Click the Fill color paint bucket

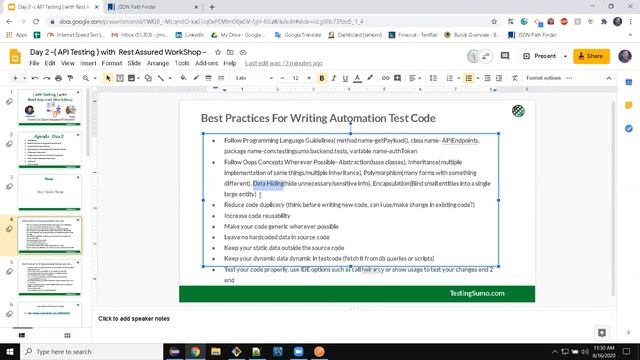click(x=183, y=78)
